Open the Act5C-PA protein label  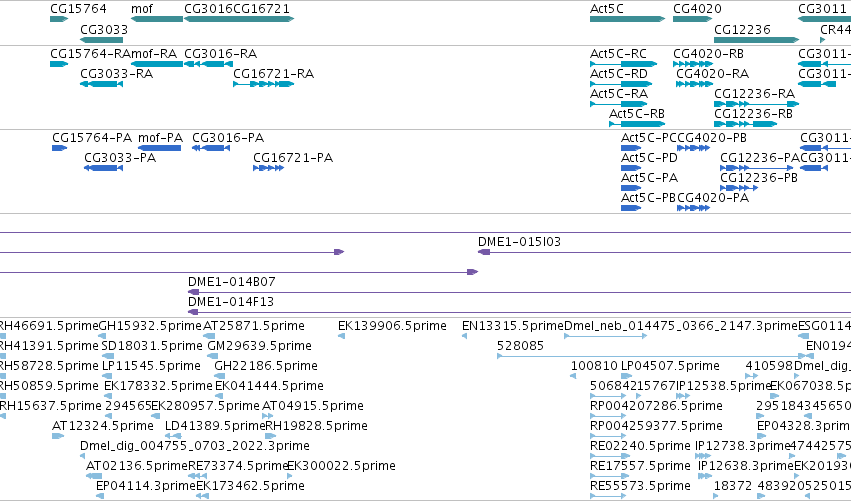click(x=649, y=177)
